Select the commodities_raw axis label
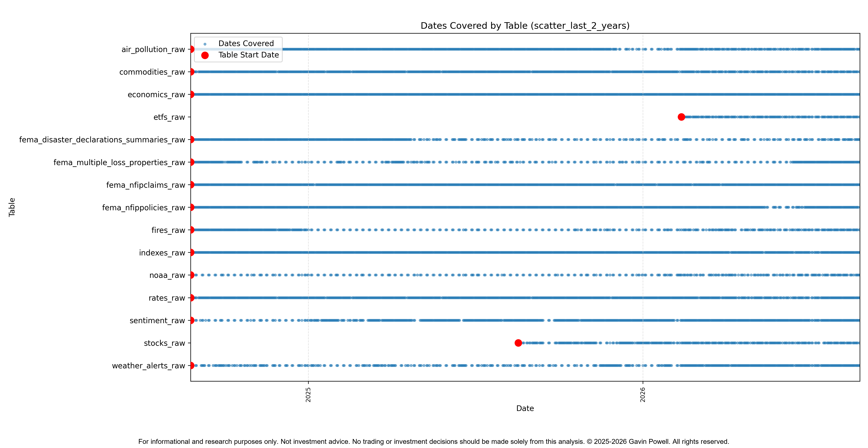The height and width of the screenshot is (448, 868). pos(152,72)
